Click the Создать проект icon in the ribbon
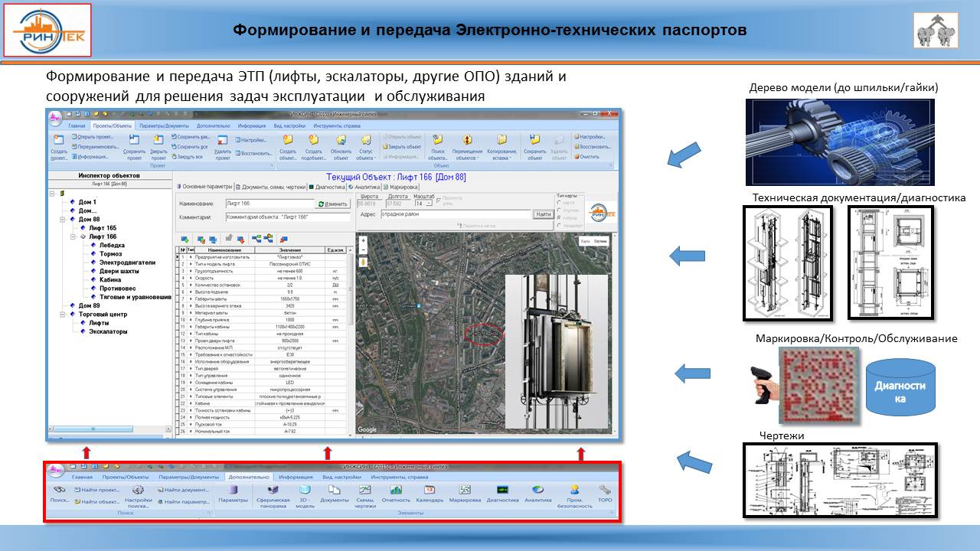 [59, 140]
